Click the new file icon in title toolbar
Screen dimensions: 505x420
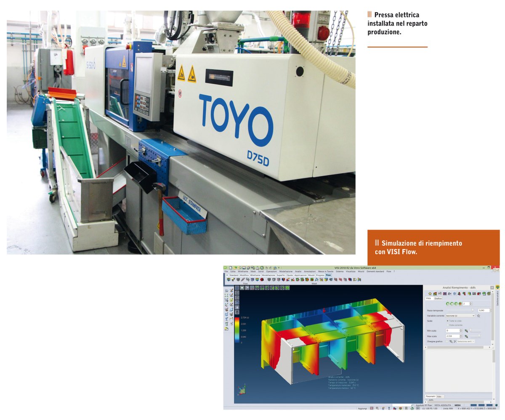pyautogui.click(x=231, y=267)
